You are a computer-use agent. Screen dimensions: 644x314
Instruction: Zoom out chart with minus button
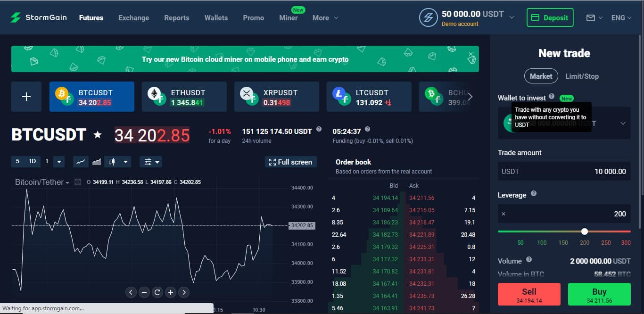144,292
